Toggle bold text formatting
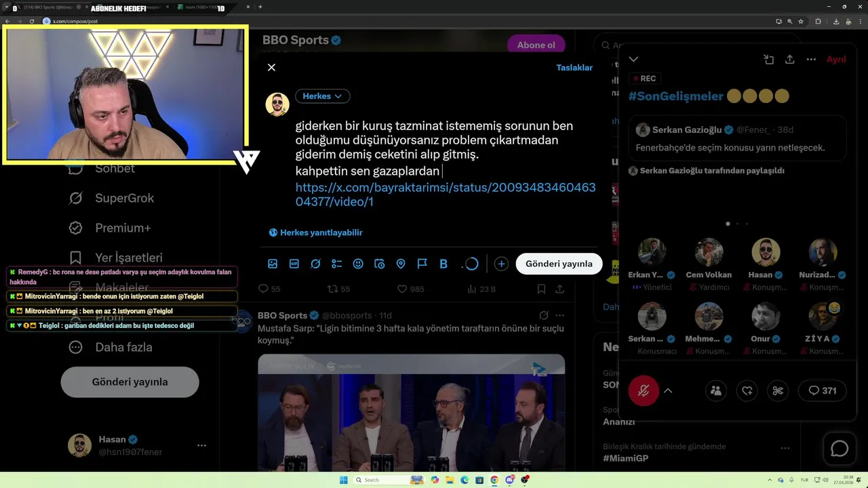 point(443,264)
